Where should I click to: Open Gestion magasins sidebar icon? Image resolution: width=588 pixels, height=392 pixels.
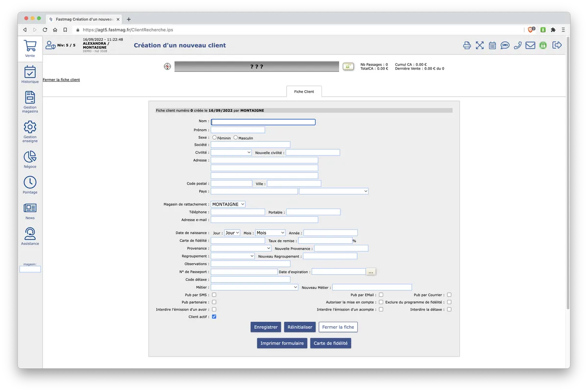pos(30,97)
